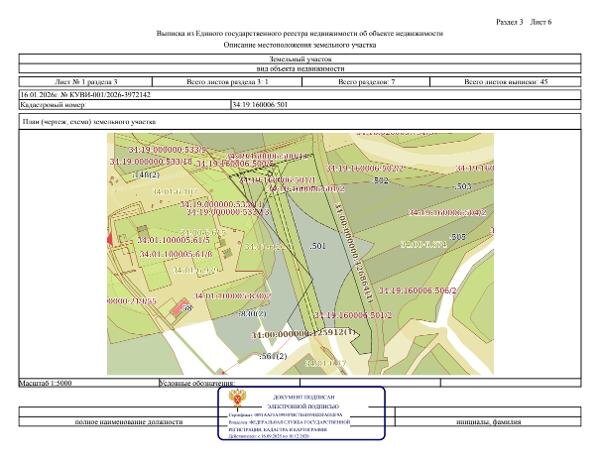Click the 'Условные обозначения:' cell
This screenshot has width=600, height=464.
[x=229, y=383]
